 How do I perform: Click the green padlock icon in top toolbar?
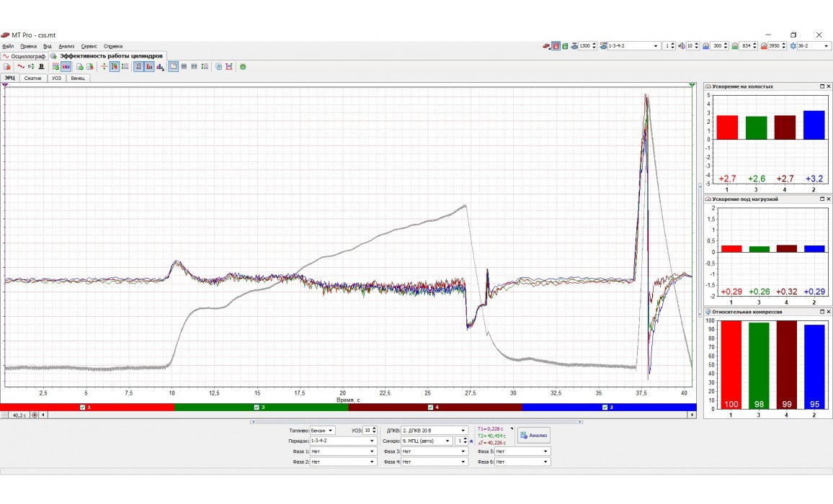565,46
